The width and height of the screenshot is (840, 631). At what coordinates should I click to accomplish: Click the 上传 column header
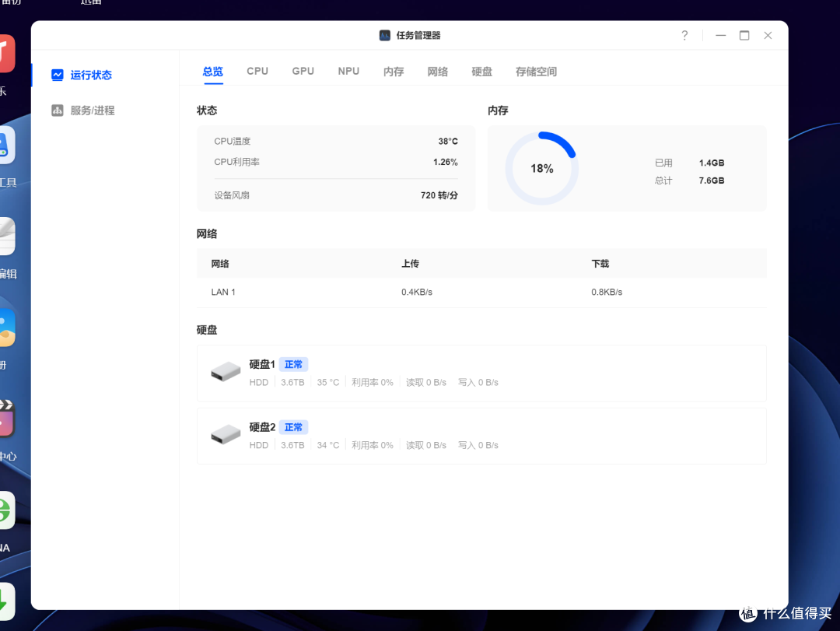point(411,264)
